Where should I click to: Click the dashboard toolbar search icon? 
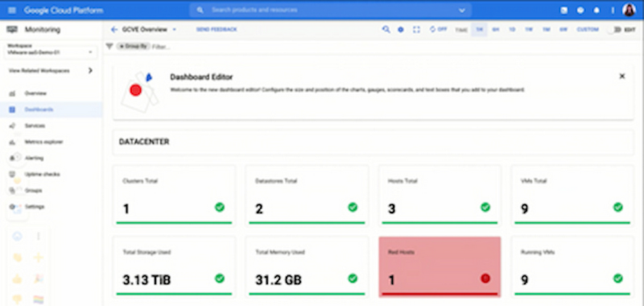pos(386,30)
